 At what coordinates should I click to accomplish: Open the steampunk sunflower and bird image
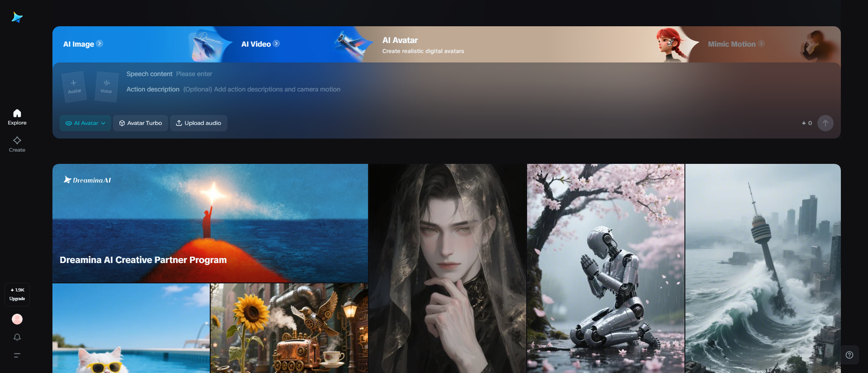pos(289,328)
